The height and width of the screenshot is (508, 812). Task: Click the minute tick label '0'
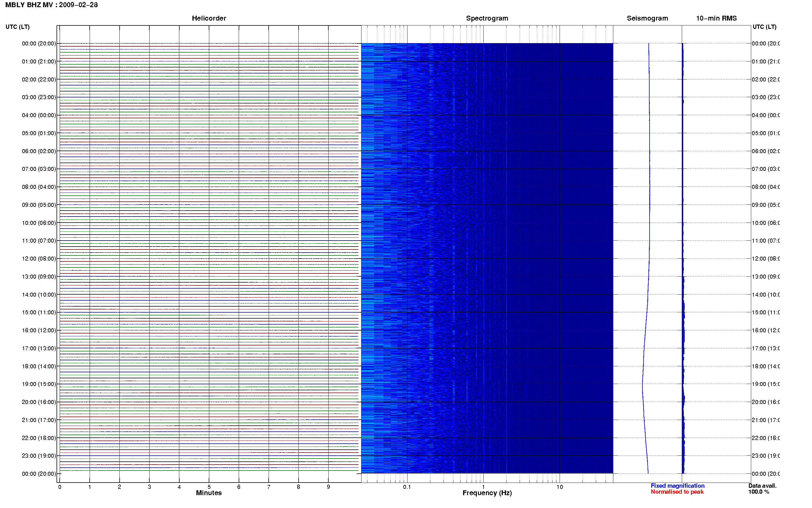pyautogui.click(x=60, y=487)
